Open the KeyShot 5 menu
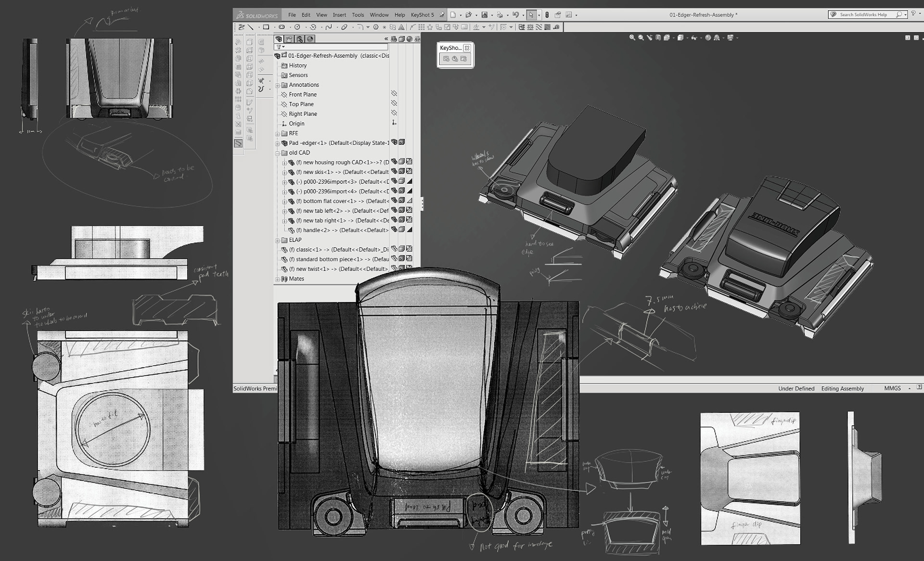Screen dimensions: 924x561 tap(422, 15)
